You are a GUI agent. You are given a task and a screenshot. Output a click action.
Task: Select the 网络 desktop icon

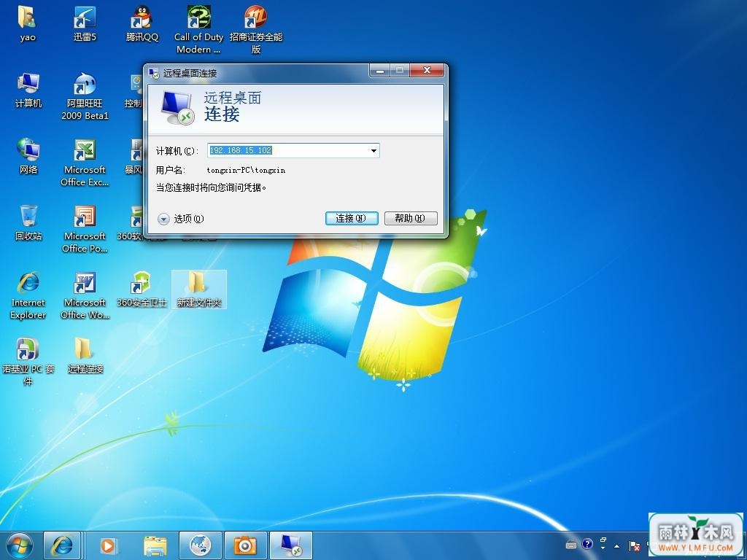28,156
